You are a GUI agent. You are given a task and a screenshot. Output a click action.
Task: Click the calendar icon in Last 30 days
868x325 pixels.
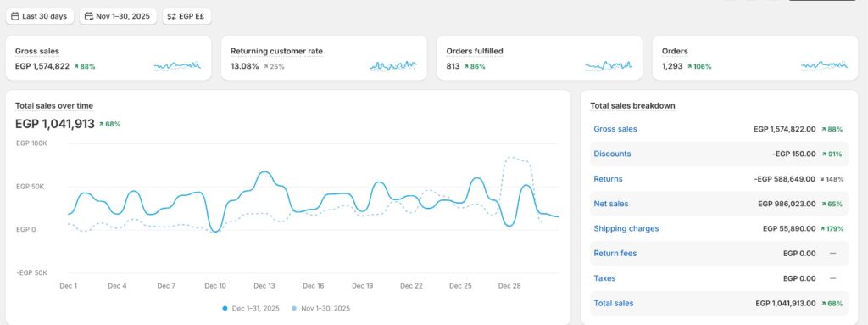15,17
